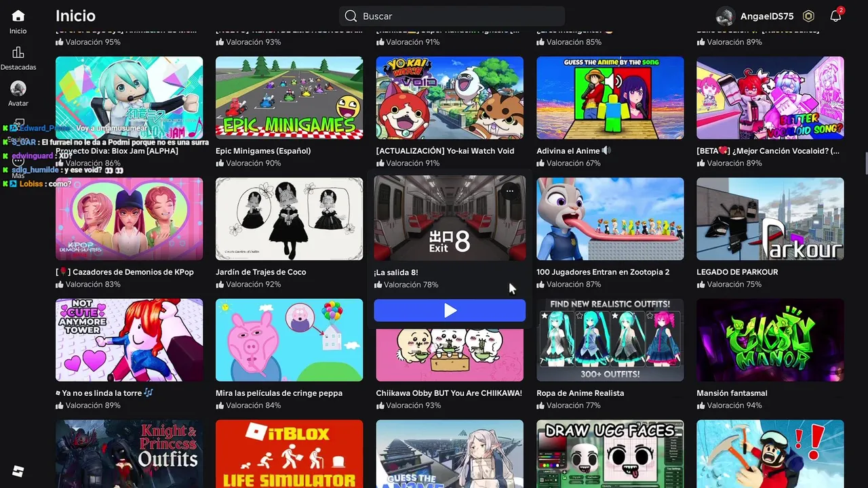Open the Mejor Canción Vocaloid thumbnail

point(770,98)
